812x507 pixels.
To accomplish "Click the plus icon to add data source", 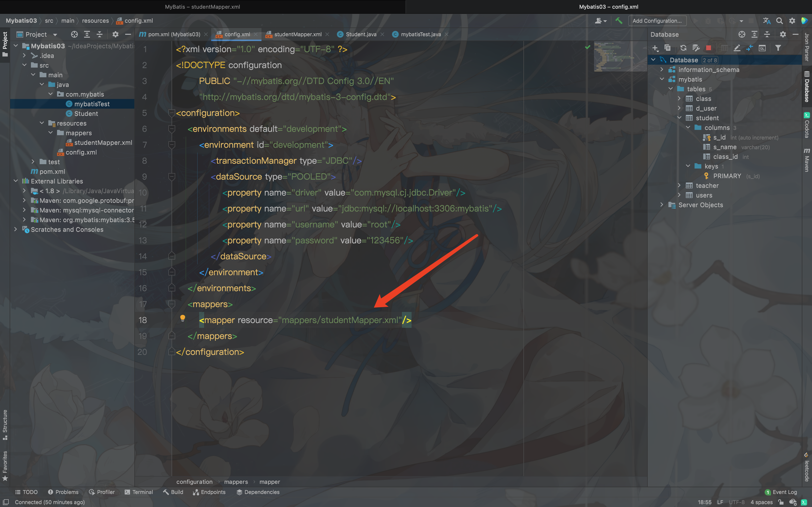I will pos(655,48).
